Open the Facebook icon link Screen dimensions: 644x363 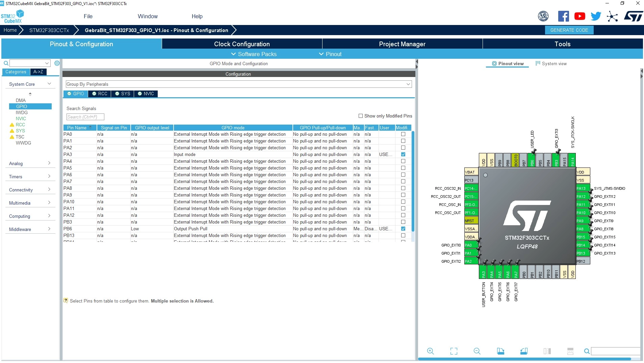click(563, 16)
